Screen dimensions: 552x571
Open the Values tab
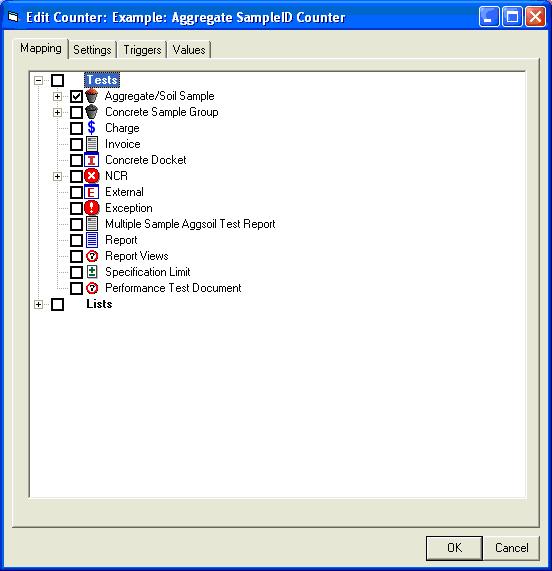[x=189, y=50]
